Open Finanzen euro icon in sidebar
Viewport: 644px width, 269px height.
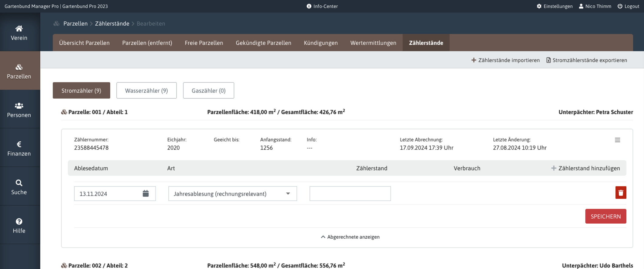tap(19, 144)
